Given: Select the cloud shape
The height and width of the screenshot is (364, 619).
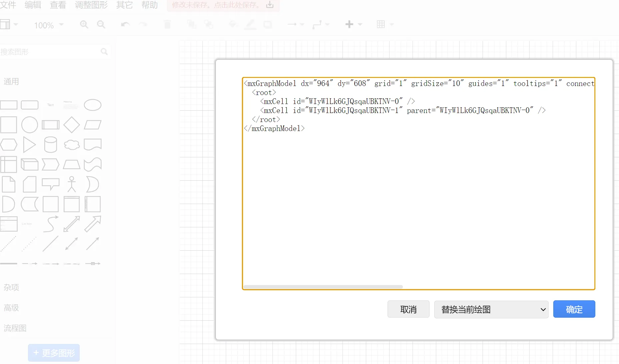Looking at the screenshot, I should 72,145.
